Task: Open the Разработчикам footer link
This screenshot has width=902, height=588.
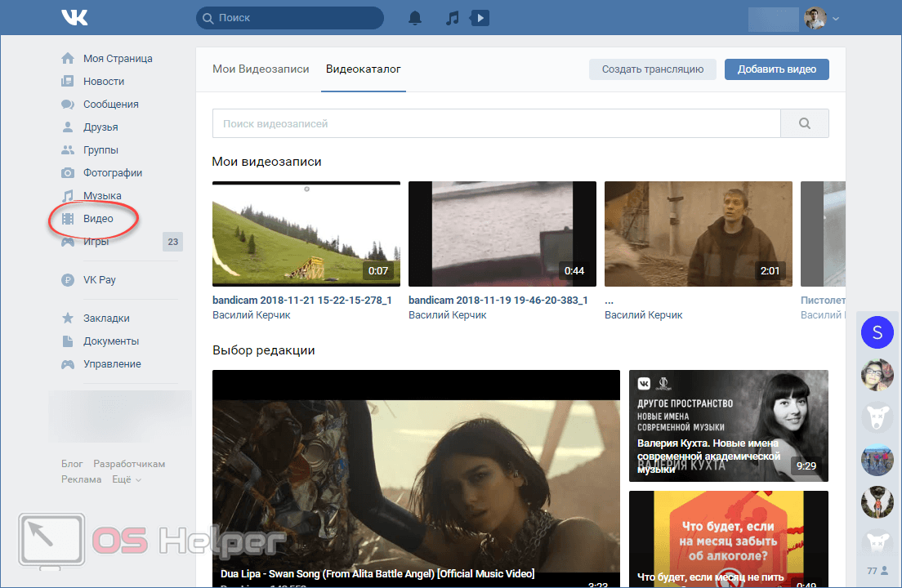Action: [129, 464]
